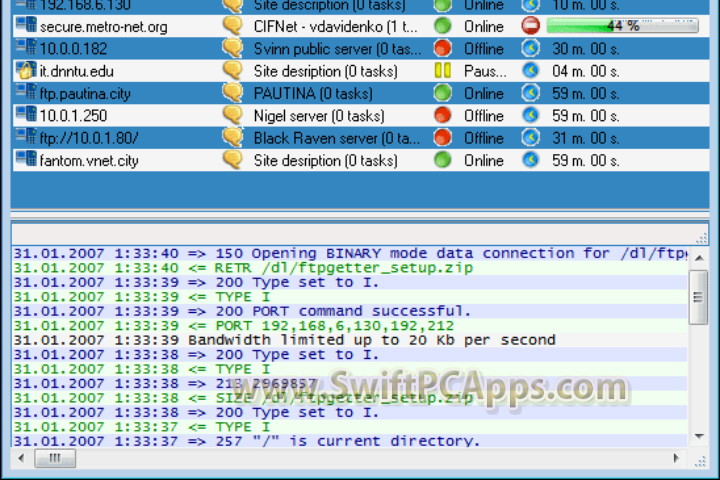Click the clock icon in the ftp.pautina.city row
Viewport: 720px width, 480px height.
(531, 92)
